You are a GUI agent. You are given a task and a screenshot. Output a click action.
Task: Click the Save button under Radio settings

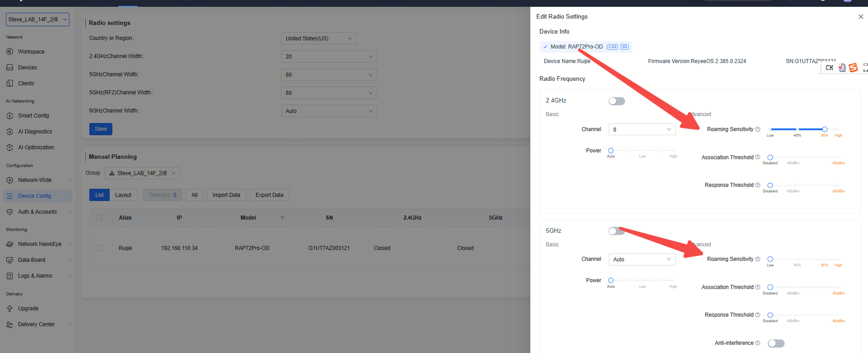[101, 129]
